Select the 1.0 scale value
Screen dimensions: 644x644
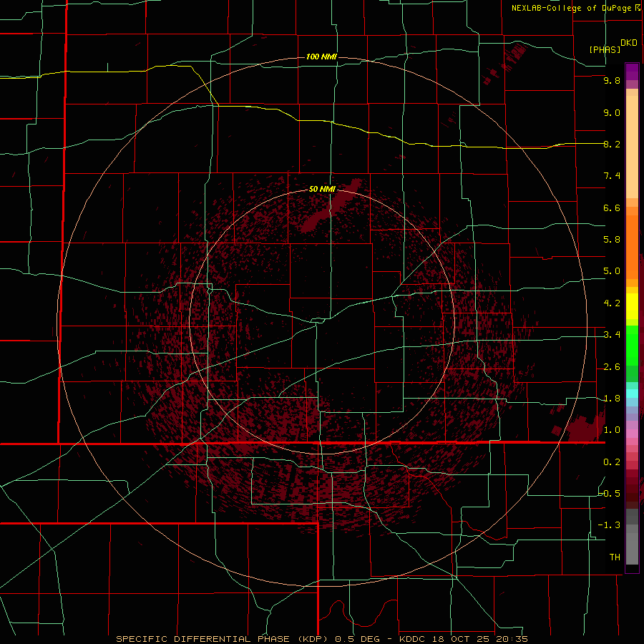612,430
